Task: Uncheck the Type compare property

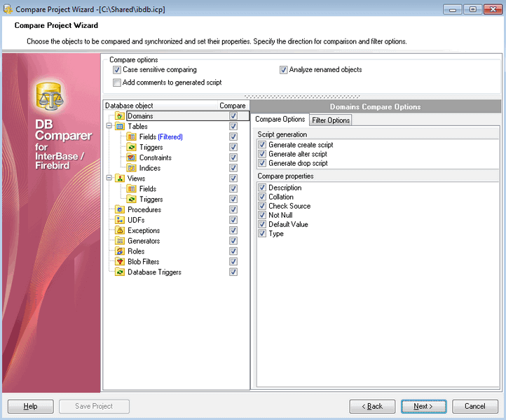Action: [262, 233]
